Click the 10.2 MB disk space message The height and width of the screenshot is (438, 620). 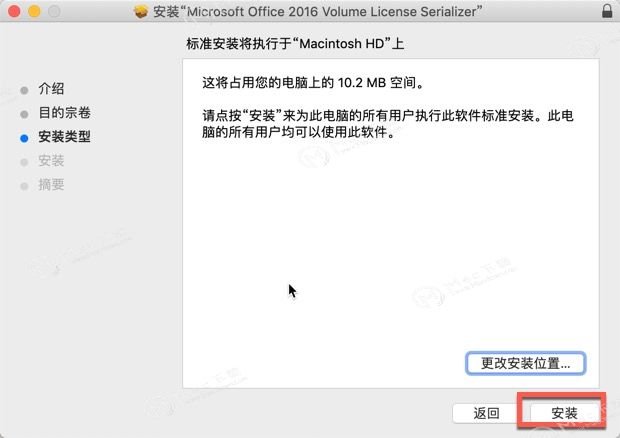313,83
